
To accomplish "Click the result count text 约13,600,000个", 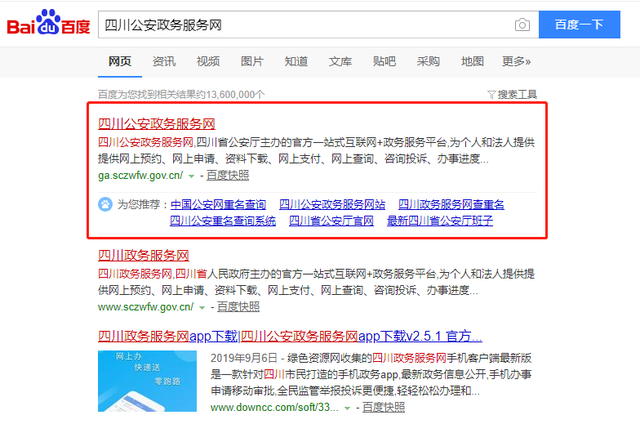I will (x=232, y=95).
